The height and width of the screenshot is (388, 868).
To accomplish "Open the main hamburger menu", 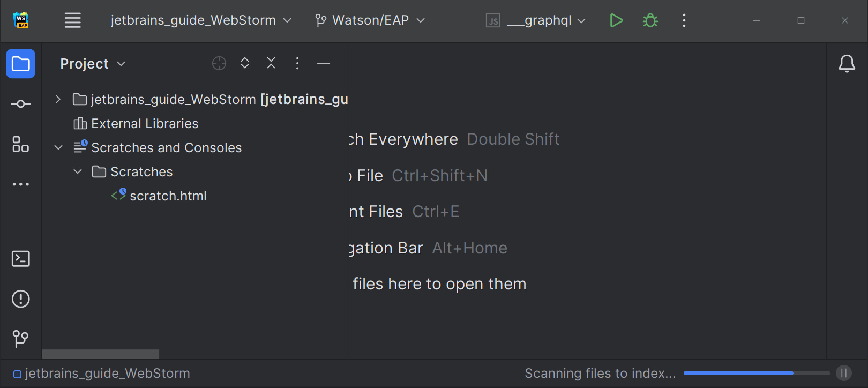I will click(x=73, y=21).
